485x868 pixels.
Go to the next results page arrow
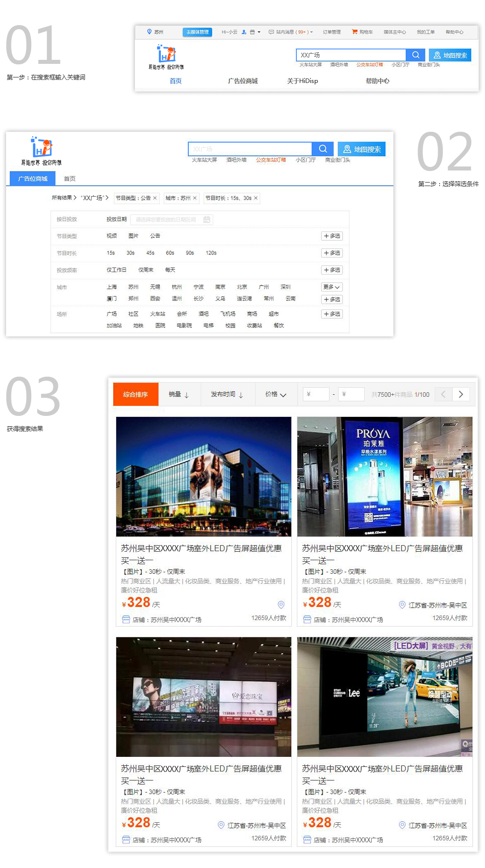coord(461,394)
